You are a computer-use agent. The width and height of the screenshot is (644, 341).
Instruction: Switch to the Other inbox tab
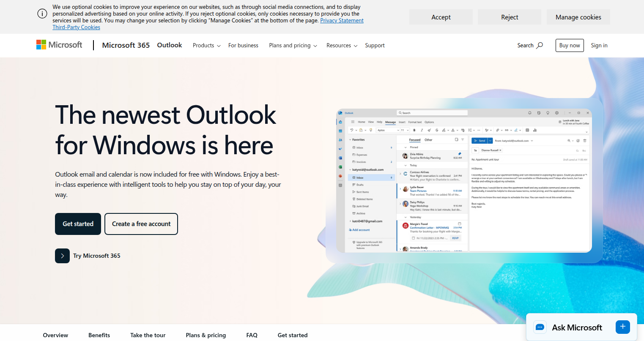[428, 140]
